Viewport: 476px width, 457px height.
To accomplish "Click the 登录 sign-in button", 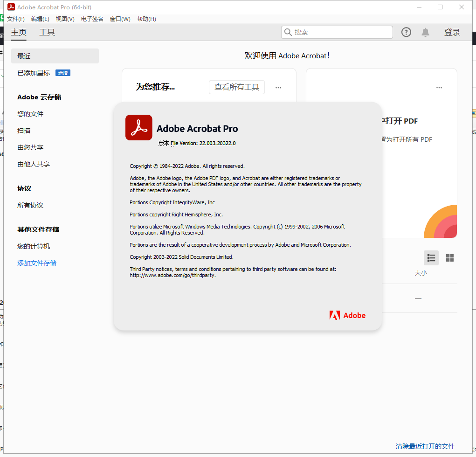I will [x=452, y=32].
